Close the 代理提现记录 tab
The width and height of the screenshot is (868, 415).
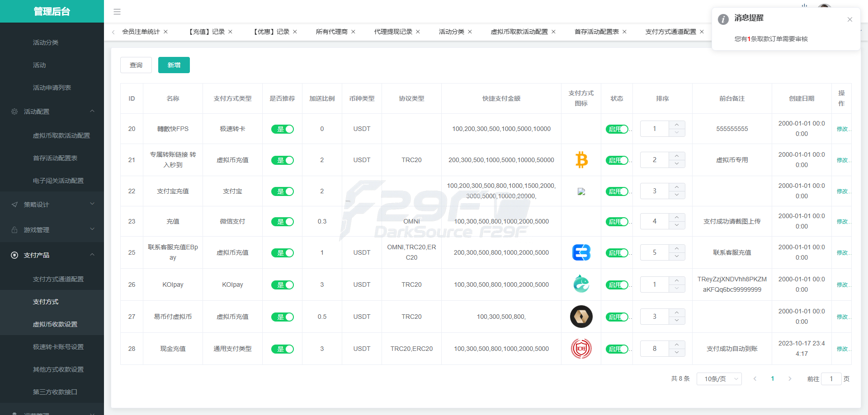click(x=418, y=32)
